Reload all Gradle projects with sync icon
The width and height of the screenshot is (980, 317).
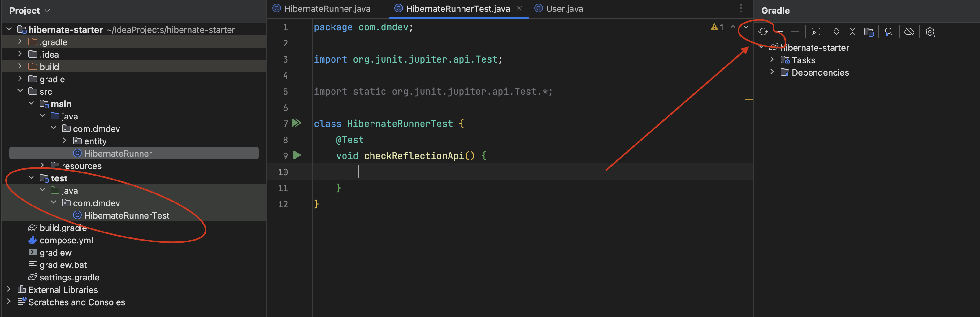coord(764,32)
